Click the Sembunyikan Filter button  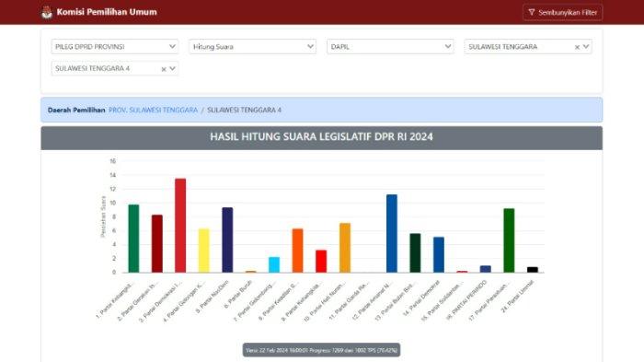pyautogui.click(x=562, y=12)
